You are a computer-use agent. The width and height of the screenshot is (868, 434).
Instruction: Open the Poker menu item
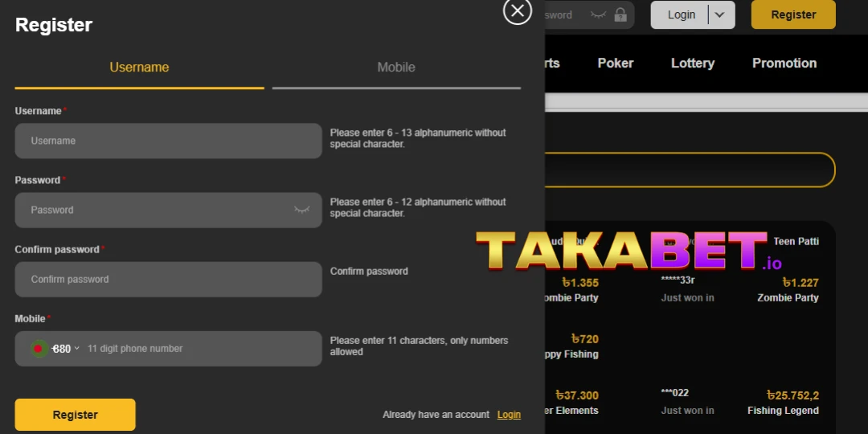616,63
